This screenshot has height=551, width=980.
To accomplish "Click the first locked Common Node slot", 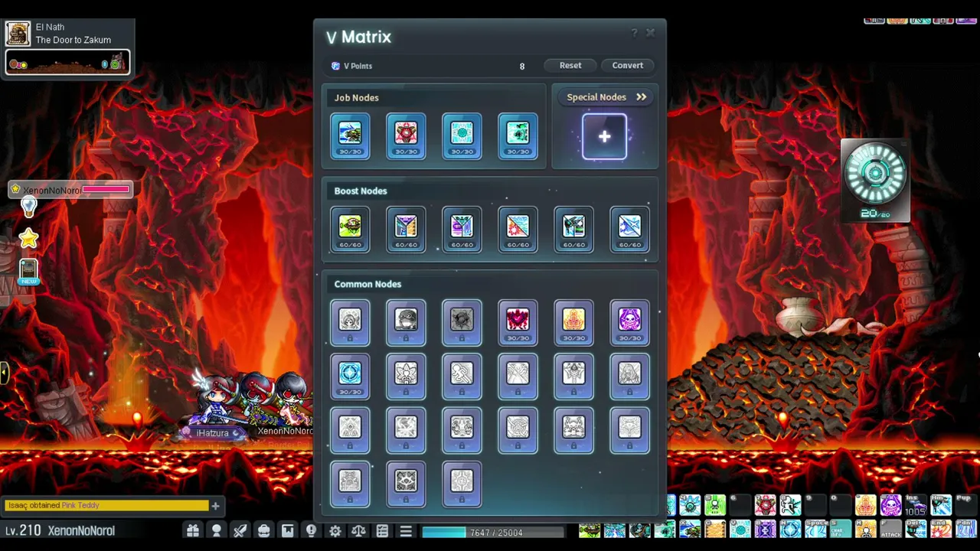I will (350, 323).
